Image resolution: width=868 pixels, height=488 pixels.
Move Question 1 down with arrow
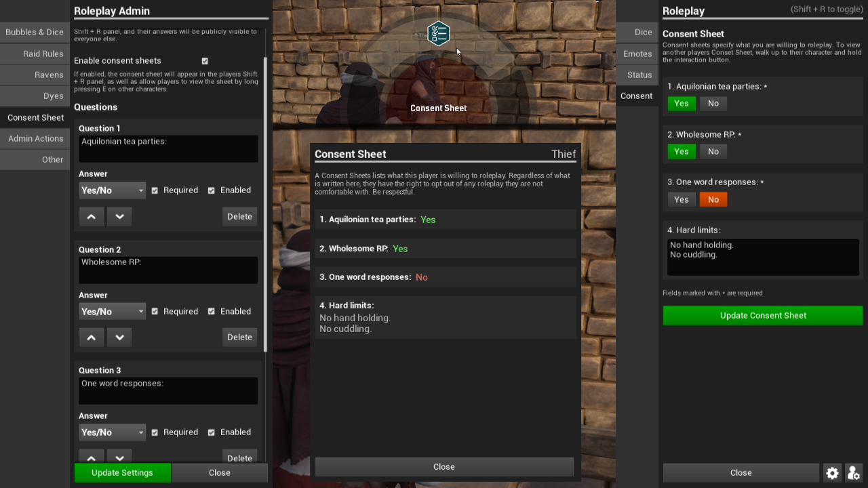(119, 216)
